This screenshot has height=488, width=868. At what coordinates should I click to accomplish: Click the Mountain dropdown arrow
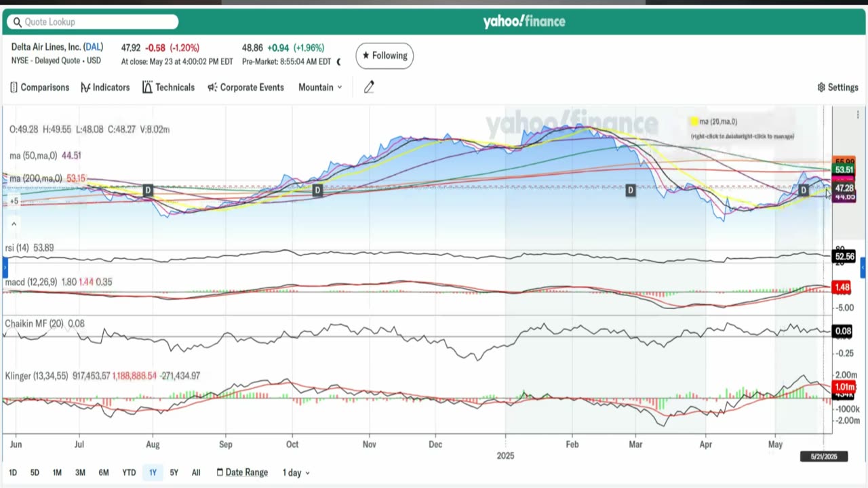point(340,87)
